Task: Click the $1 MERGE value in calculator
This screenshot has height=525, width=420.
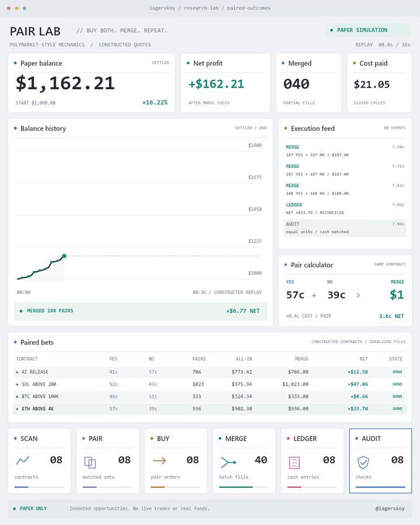Action: [397, 295]
